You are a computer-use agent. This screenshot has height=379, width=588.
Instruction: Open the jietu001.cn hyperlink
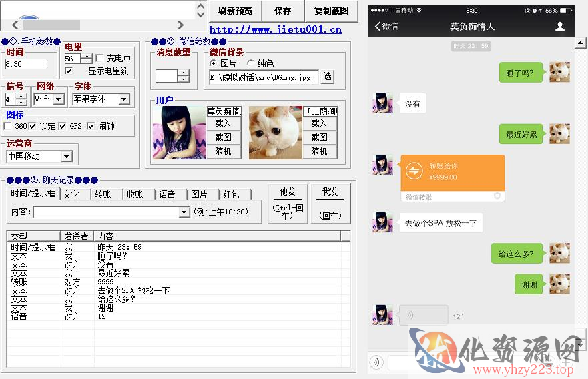(275, 29)
